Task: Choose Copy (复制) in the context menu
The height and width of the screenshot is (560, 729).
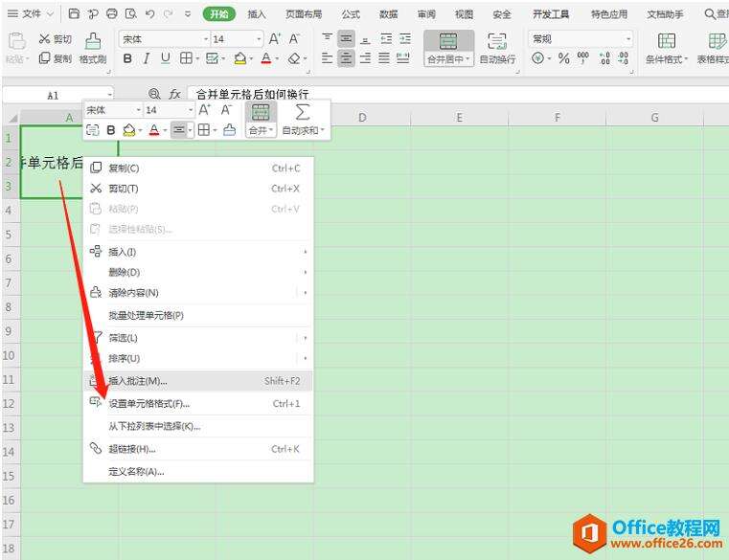Action: tap(123, 168)
